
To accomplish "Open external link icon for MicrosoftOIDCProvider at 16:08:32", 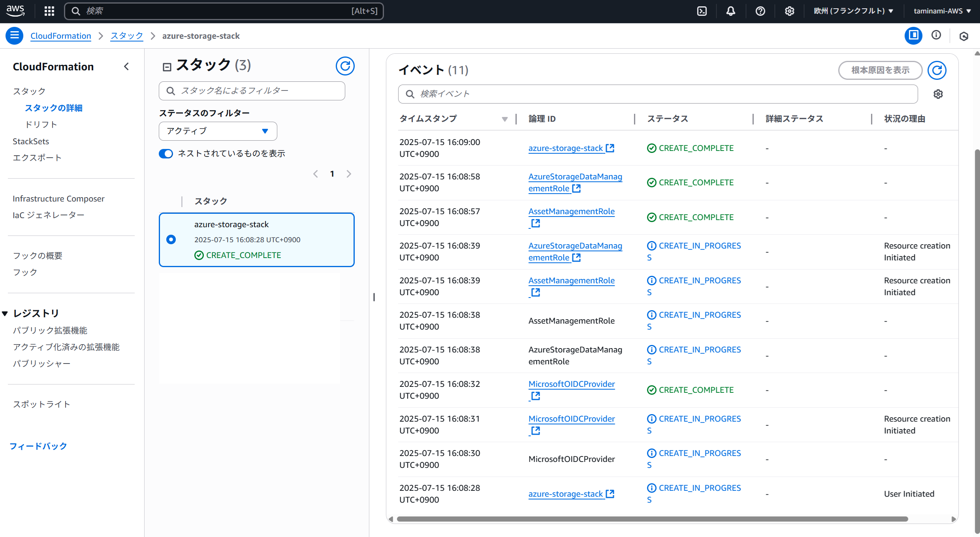I will [536, 396].
